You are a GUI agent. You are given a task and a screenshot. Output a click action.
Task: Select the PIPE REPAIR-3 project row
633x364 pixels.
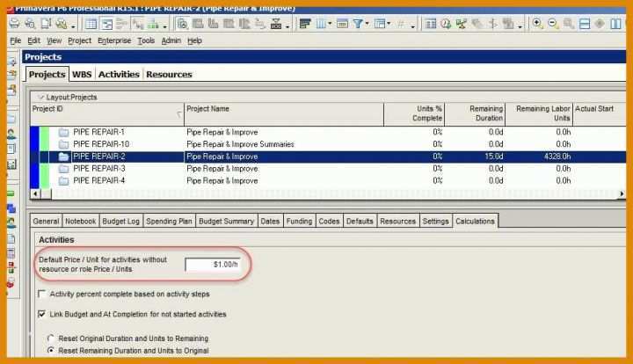328,169
